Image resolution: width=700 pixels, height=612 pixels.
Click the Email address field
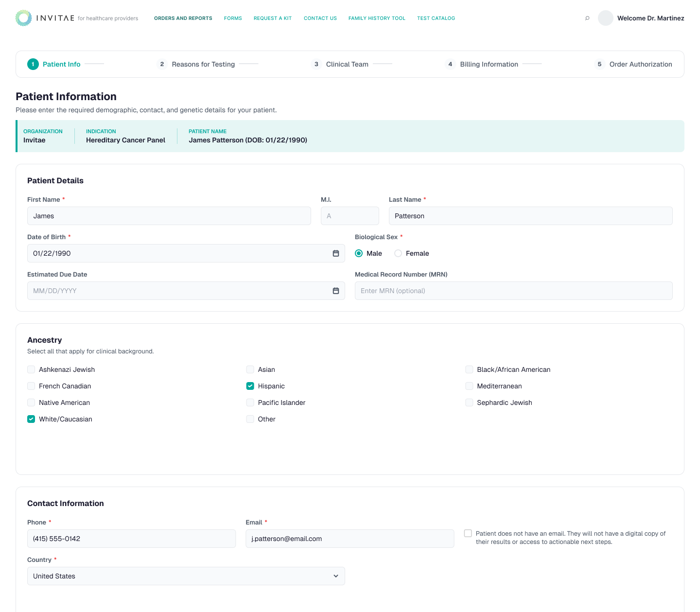350,539
